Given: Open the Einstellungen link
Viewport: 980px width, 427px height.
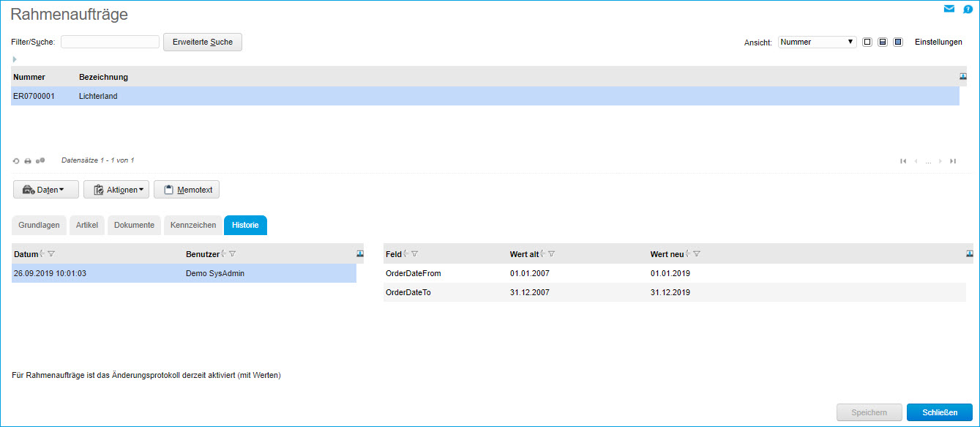Looking at the screenshot, I should pyautogui.click(x=938, y=42).
